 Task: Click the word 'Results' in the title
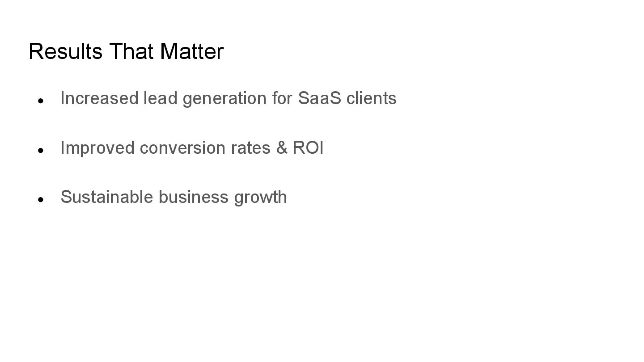pyautogui.click(x=66, y=51)
